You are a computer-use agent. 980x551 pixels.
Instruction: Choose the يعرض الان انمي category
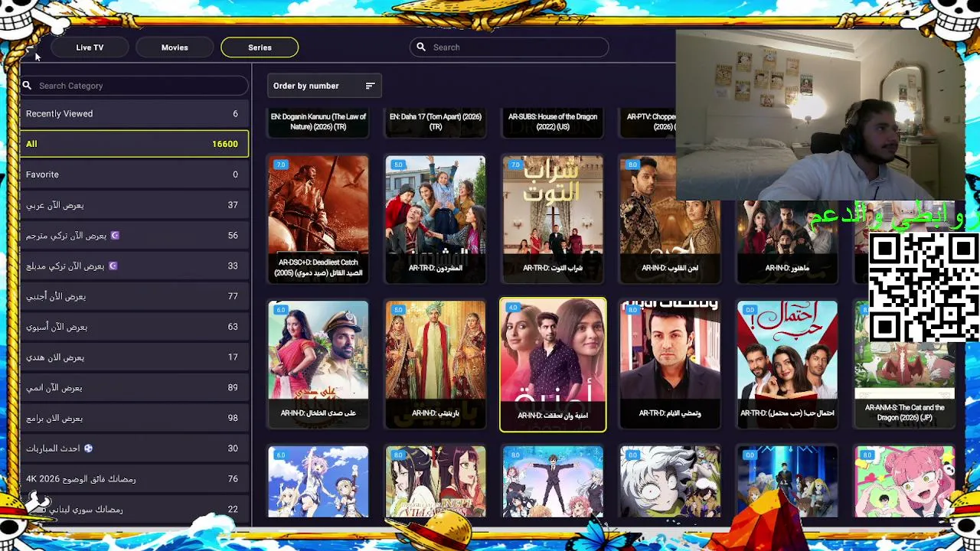click(134, 387)
